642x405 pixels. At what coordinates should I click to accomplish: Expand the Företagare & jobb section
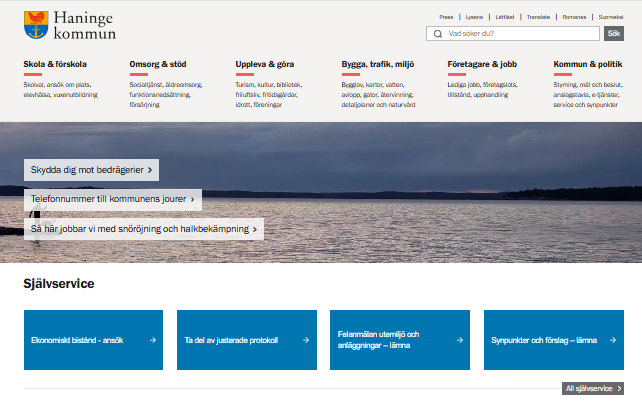[482, 64]
